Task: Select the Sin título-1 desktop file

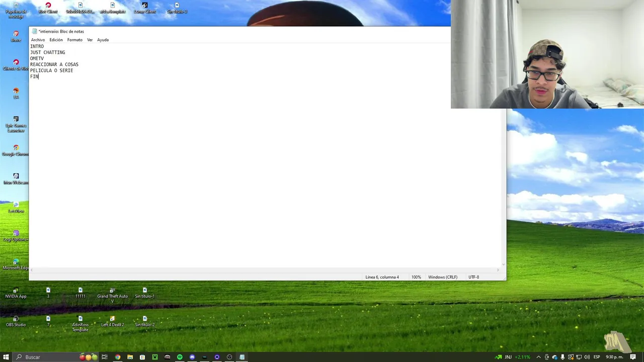Action: [144, 293]
